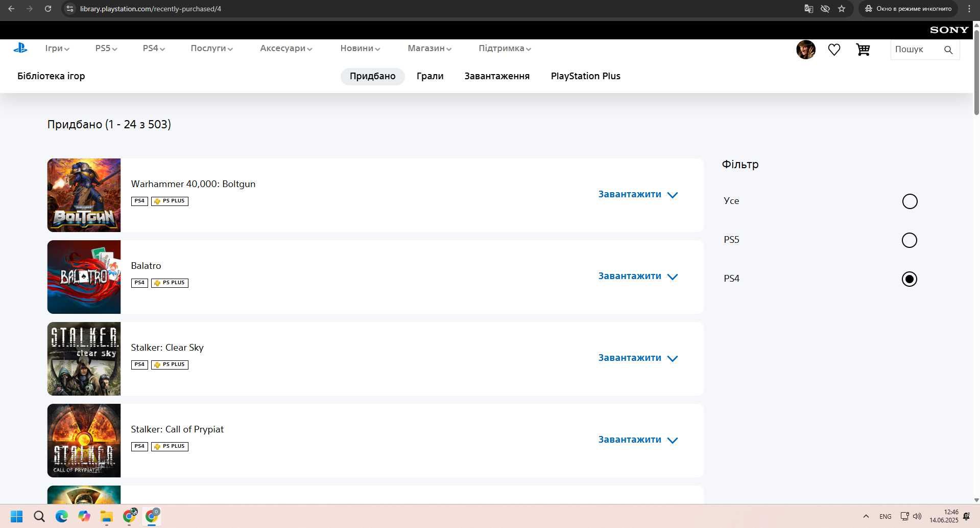Expand the Магазин menu
This screenshot has width=980, height=528.
(429, 48)
